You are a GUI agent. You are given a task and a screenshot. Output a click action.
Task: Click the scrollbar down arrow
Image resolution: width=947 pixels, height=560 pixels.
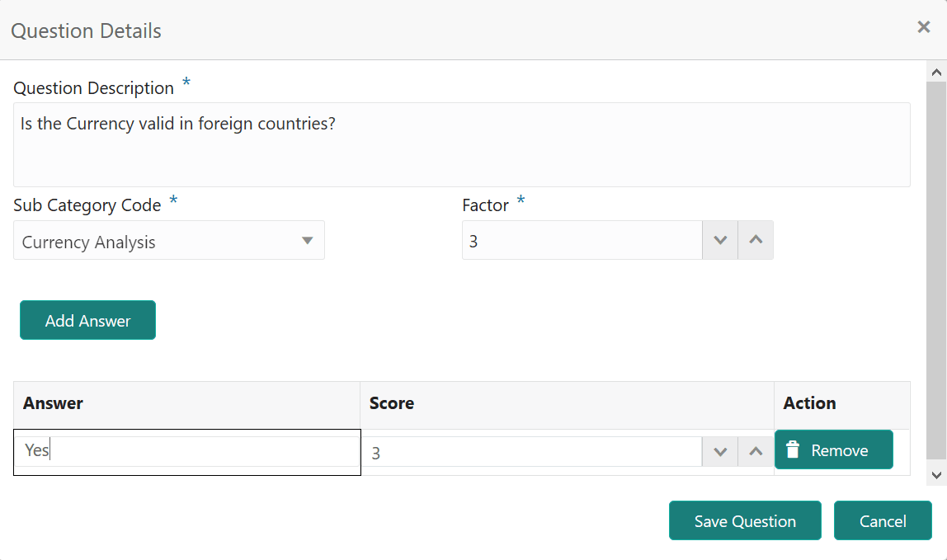[x=936, y=475]
